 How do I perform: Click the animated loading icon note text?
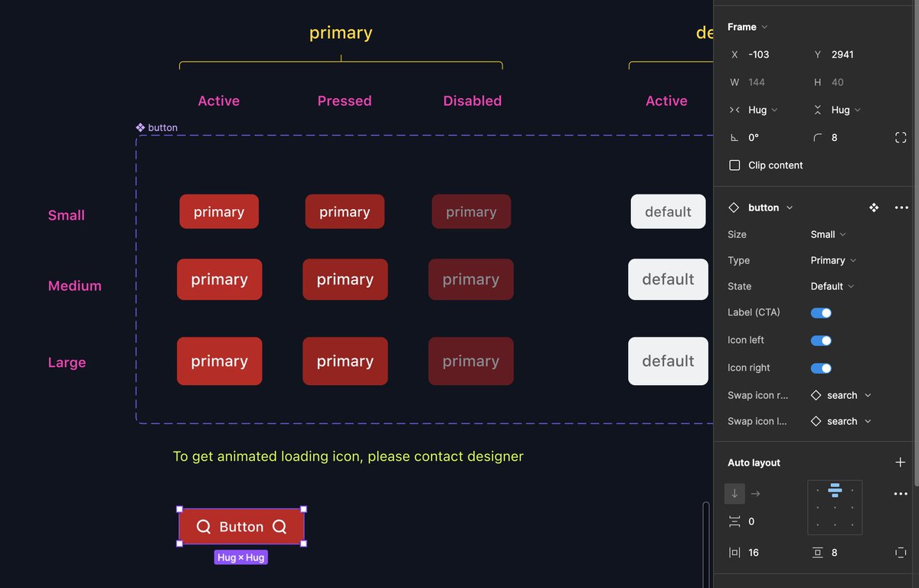point(348,456)
